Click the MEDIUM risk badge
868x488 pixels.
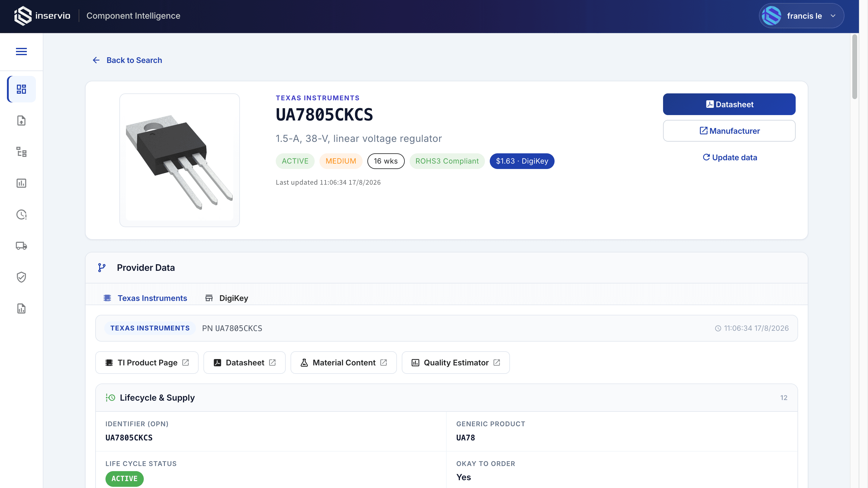[x=341, y=161]
